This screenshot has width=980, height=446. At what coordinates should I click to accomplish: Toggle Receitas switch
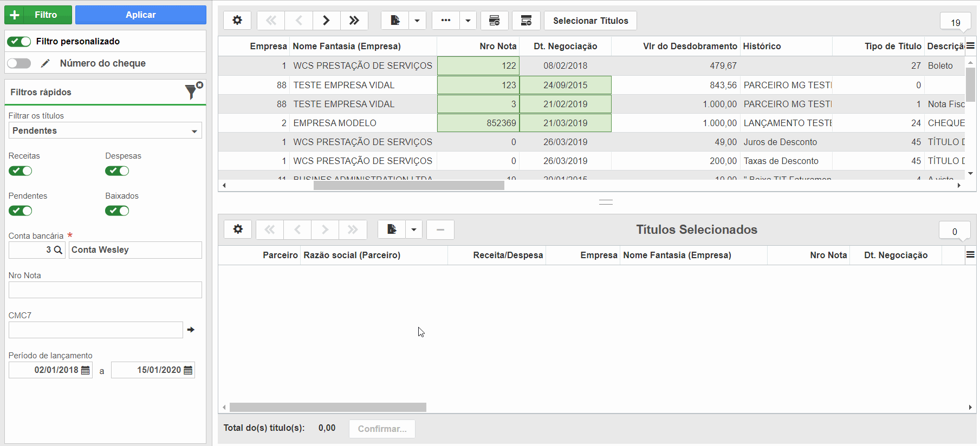(x=21, y=171)
